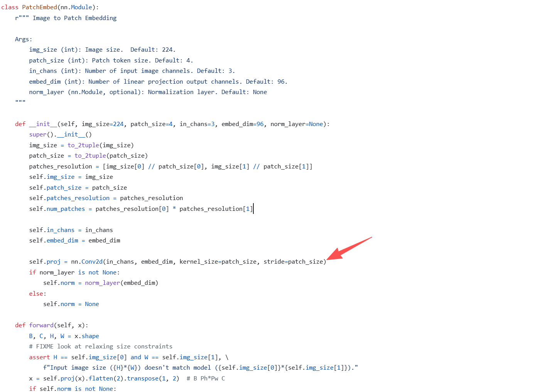Click embed_dim=96 default parameter
The image size is (560, 392).
tap(243, 124)
